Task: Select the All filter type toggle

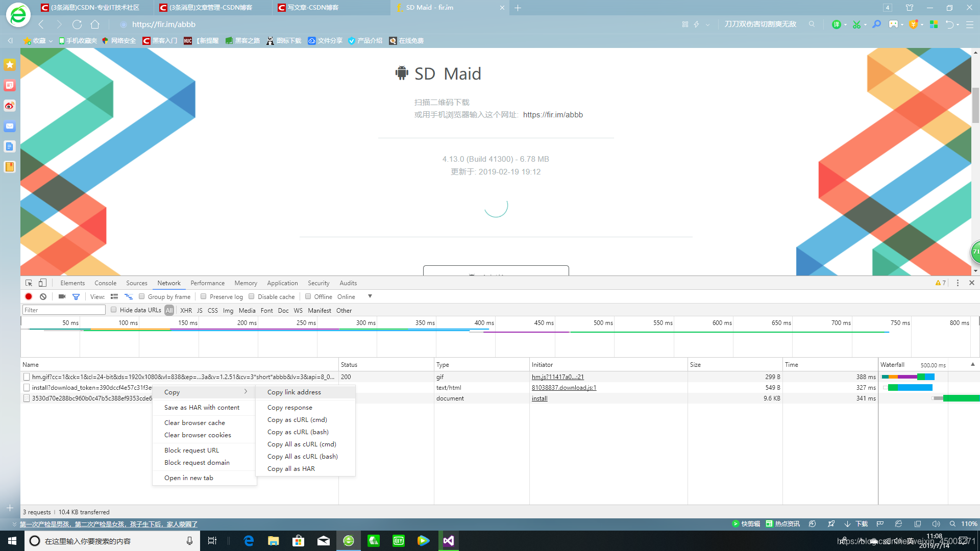Action: click(x=169, y=310)
